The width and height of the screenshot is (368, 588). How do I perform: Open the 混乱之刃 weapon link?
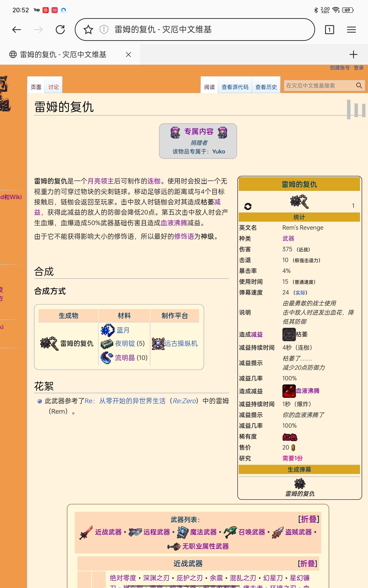click(x=243, y=578)
